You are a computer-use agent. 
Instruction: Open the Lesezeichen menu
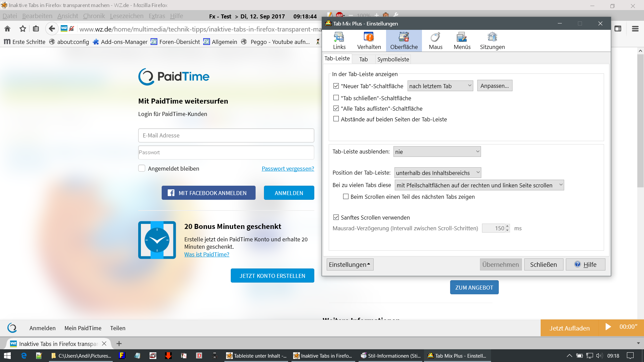click(x=126, y=16)
